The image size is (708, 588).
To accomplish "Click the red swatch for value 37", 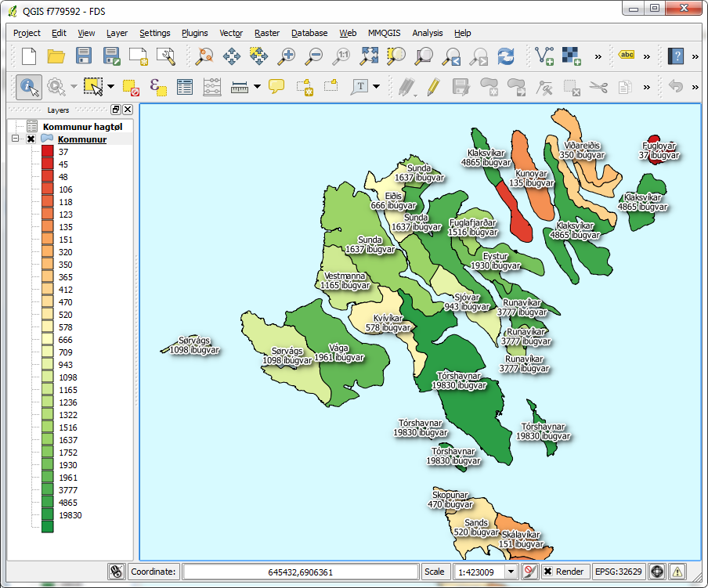I will [x=48, y=151].
